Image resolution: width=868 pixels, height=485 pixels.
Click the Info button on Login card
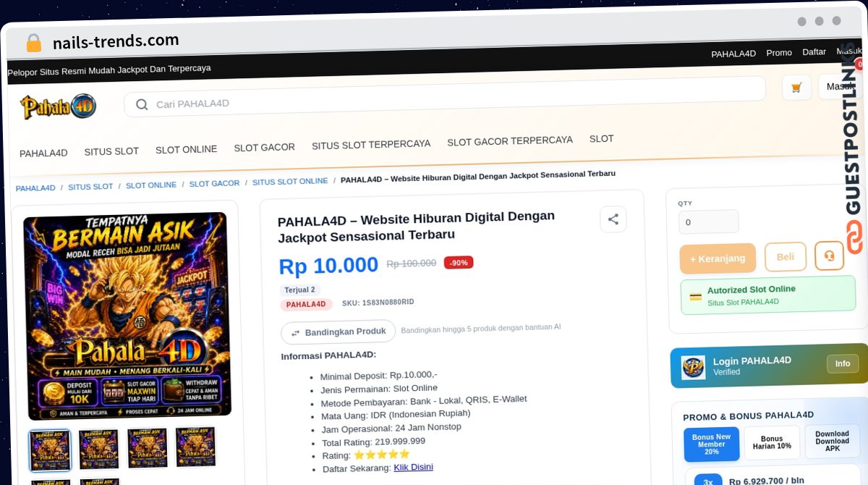pyautogui.click(x=842, y=363)
